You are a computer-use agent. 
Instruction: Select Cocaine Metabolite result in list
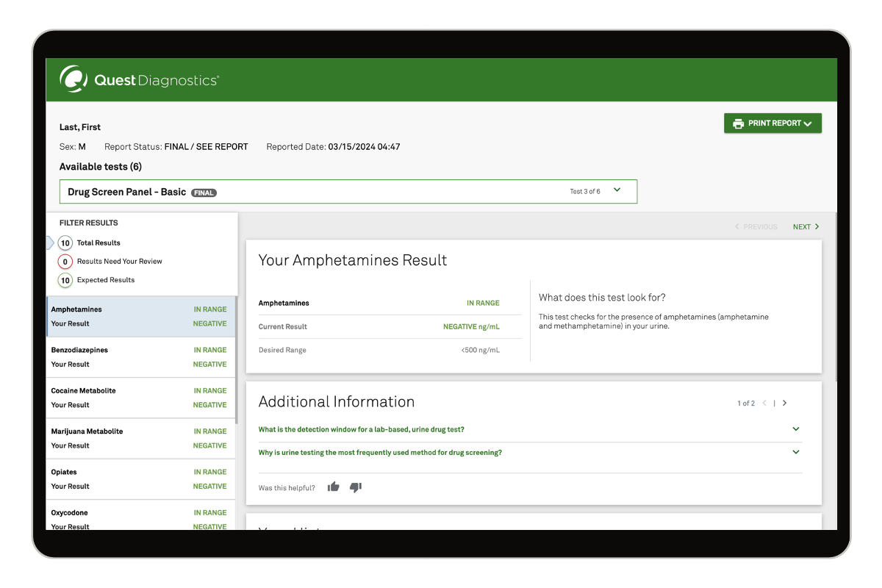[x=140, y=398]
